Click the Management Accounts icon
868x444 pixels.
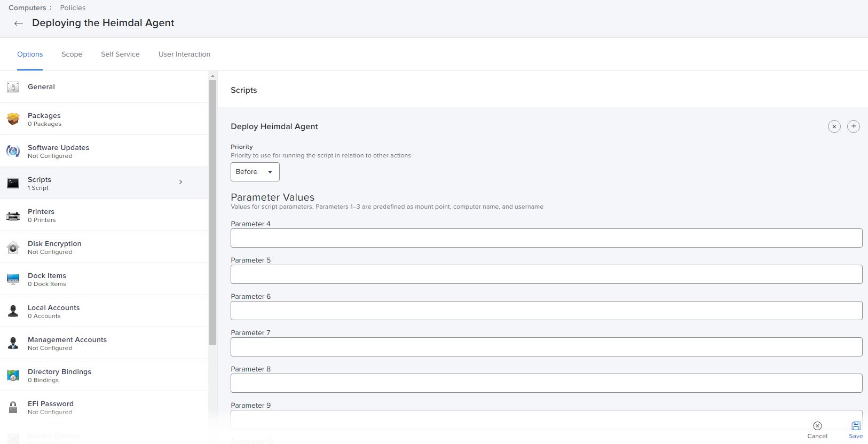pos(13,343)
